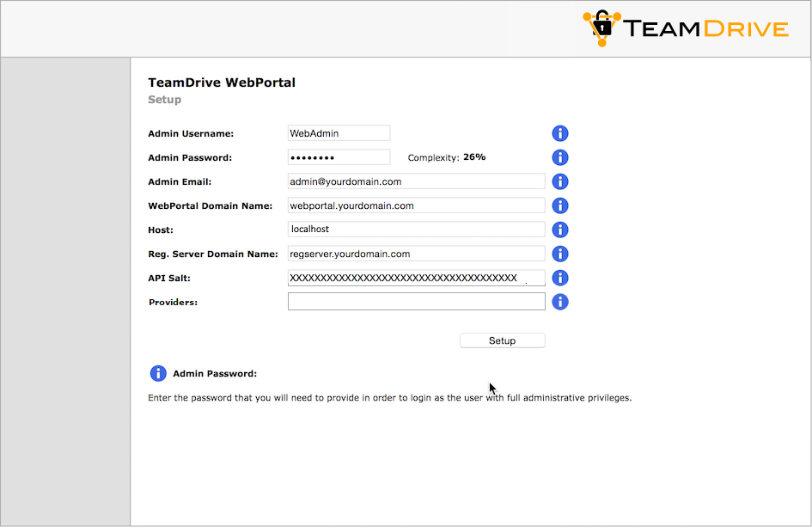Click the masked Admin Password field
812x527 pixels.
tap(339, 156)
